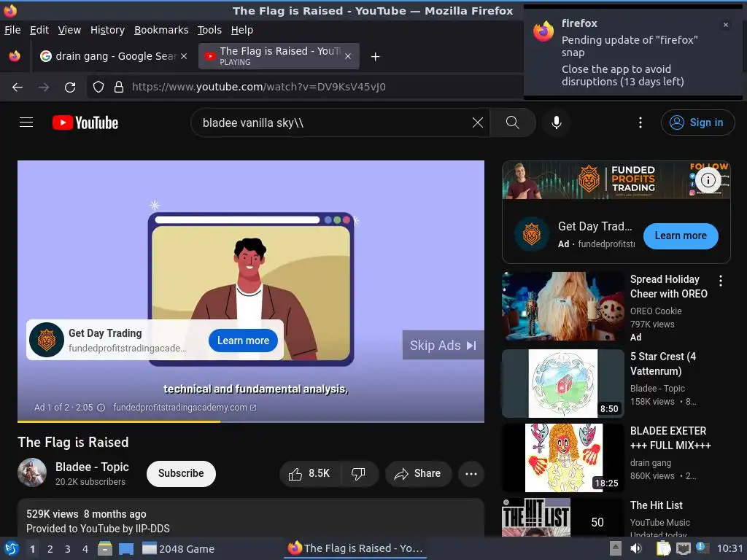747x560 pixels.
Task: Sign in to YouTube
Action: point(697,122)
